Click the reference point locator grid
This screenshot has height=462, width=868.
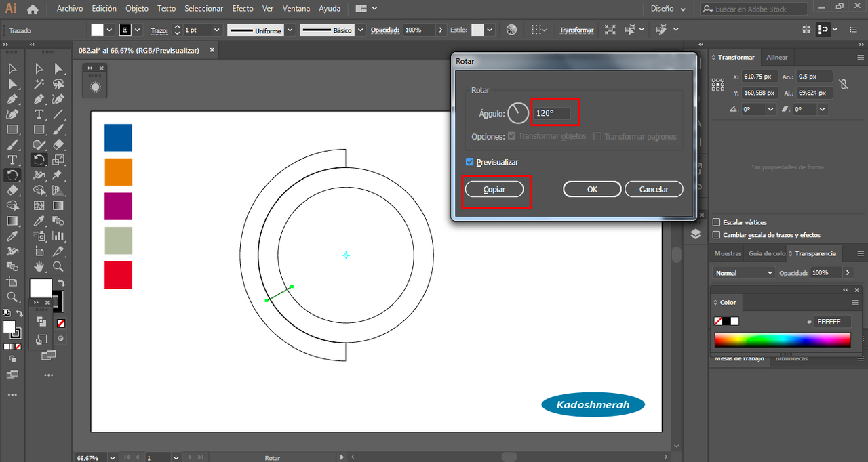(x=718, y=85)
